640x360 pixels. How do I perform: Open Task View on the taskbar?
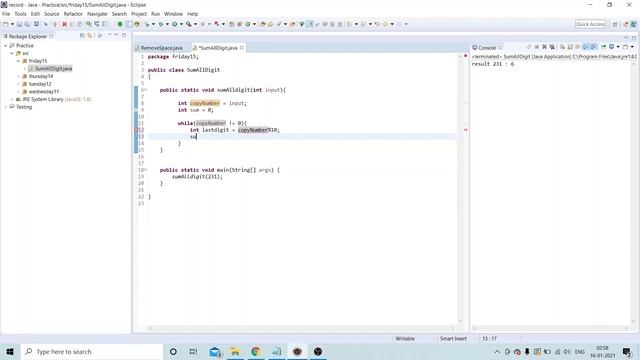(193, 351)
